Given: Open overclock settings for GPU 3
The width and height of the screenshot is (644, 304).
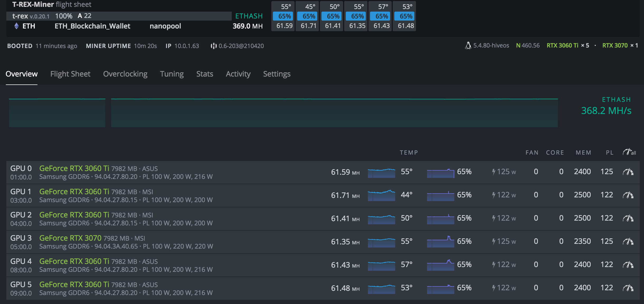Looking at the screenshot, I should [x=628, y=242].
